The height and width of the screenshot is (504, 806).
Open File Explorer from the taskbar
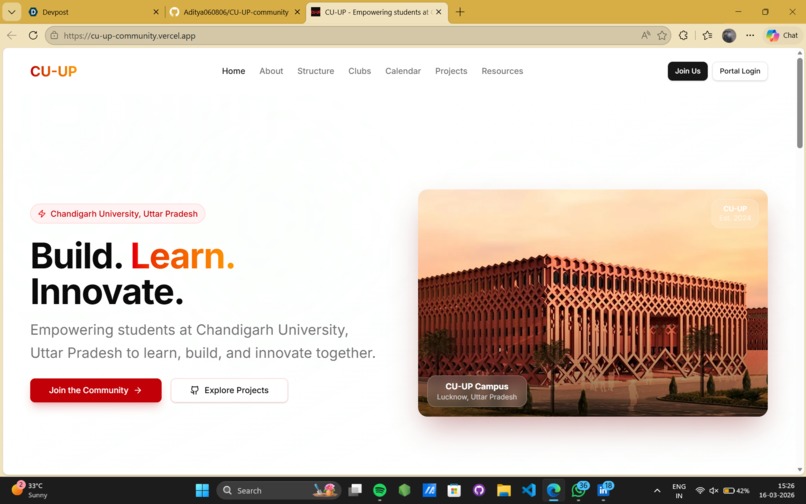504,490
